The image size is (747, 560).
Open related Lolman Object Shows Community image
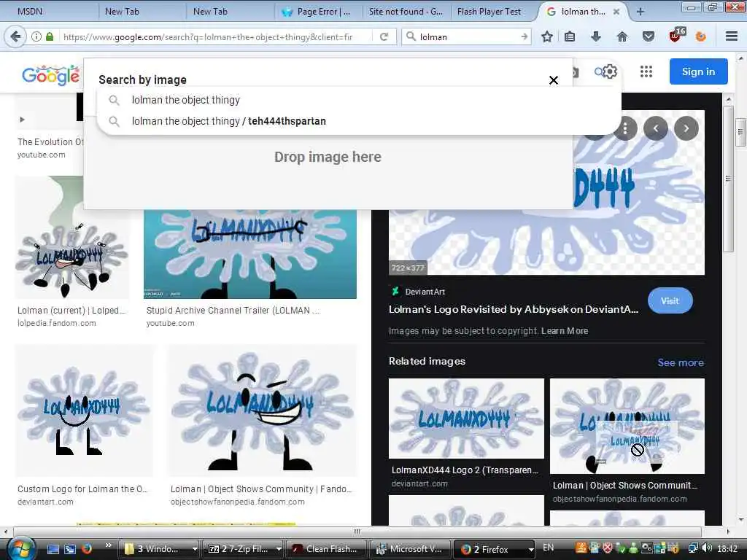(x=627, y=426)
